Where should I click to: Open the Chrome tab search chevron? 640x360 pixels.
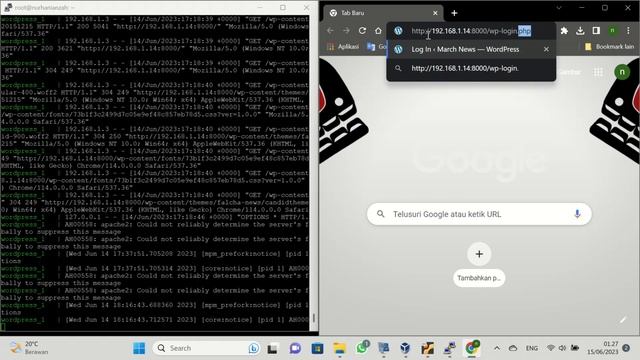point(559,7)
